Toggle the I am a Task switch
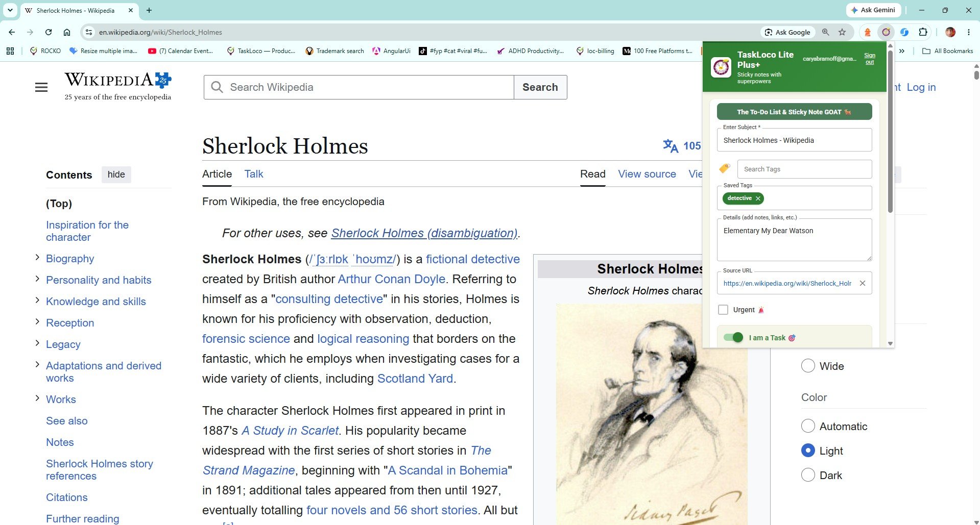980x525 pixels. [x=733, y=337]
